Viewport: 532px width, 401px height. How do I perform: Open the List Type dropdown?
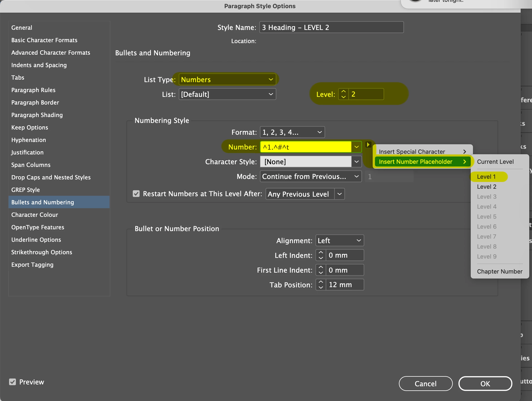tap(227, 80)
